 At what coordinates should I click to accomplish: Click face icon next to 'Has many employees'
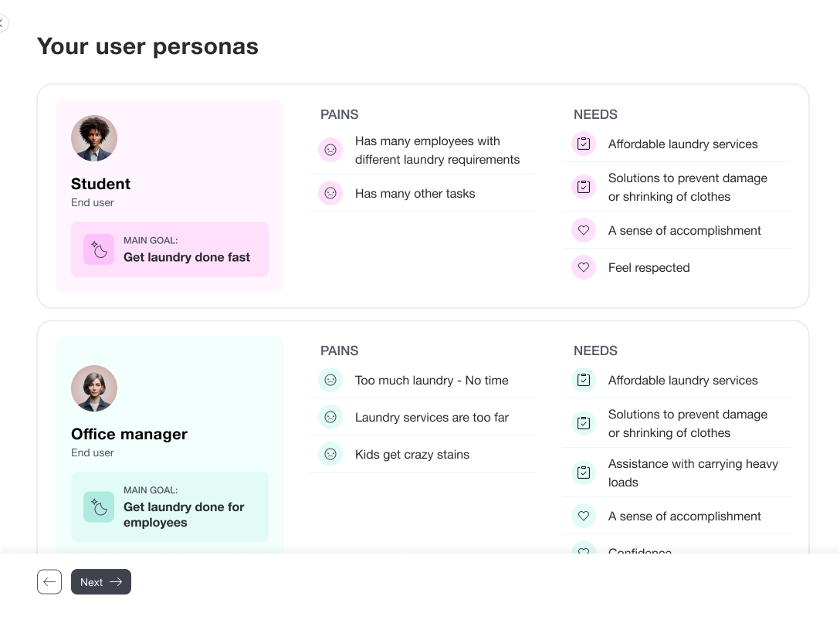point(330,150)
